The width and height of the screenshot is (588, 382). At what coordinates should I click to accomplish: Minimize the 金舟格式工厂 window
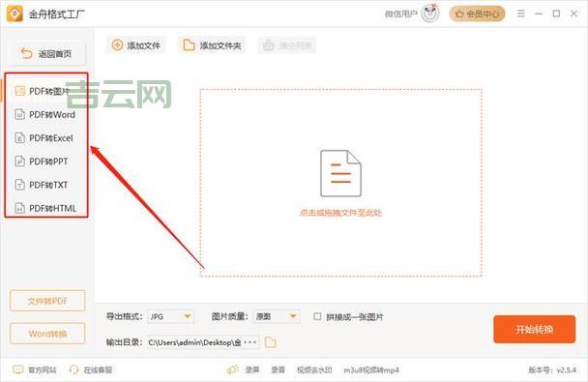point(539,14)
